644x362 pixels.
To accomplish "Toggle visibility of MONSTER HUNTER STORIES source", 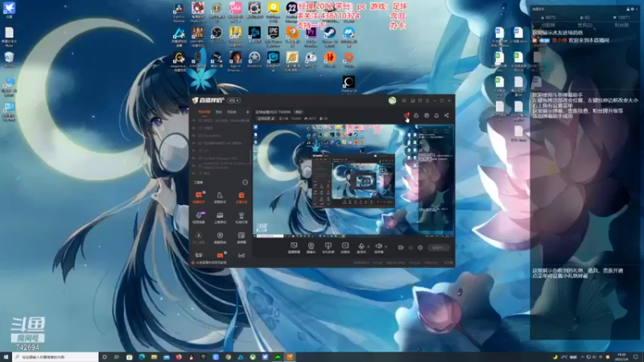I will coord(194,166).
